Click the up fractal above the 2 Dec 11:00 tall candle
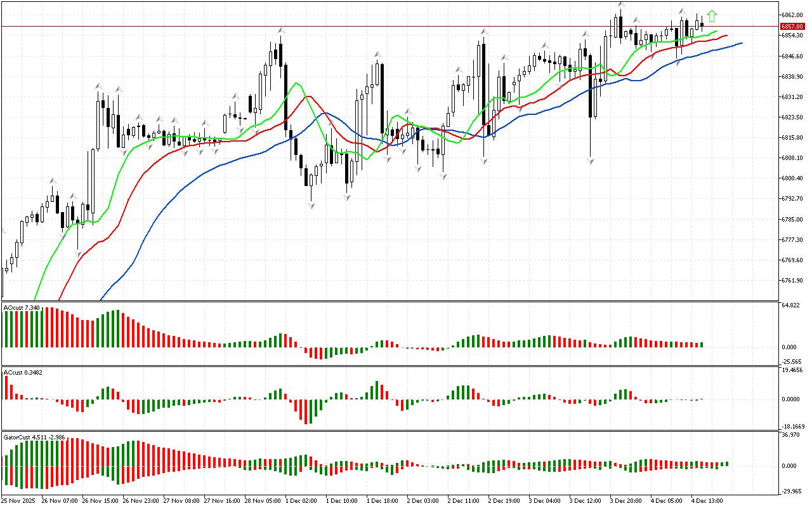Viewport: 812px width, 508px height. coord(484,31)
